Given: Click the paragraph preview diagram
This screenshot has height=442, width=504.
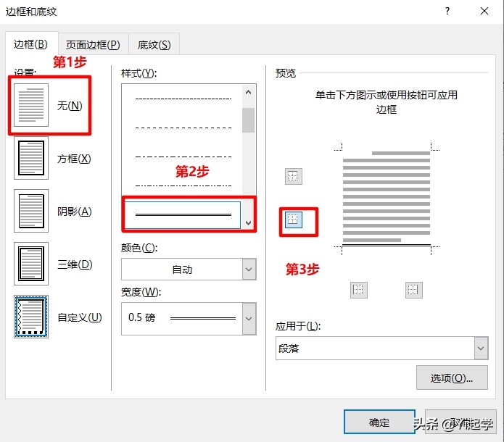Looking at the screenshot, I should tap(387, 199).
